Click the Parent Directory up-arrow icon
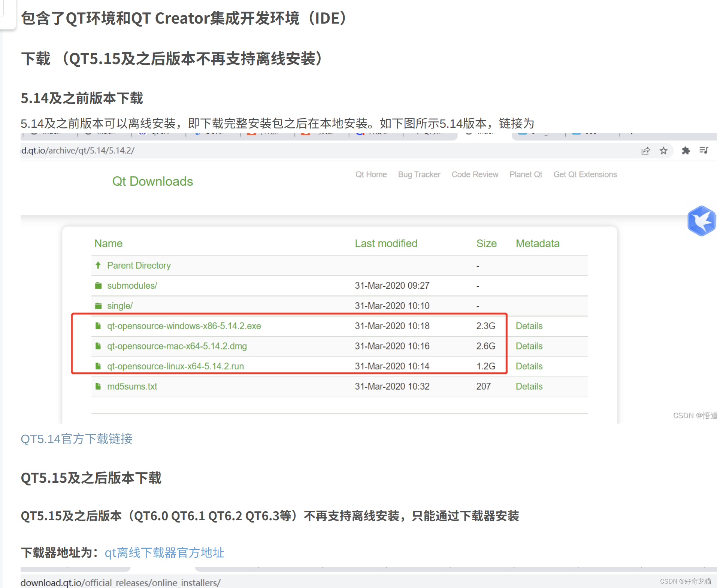This screenshot has width=717, height=588. click(x=98, y=265)
